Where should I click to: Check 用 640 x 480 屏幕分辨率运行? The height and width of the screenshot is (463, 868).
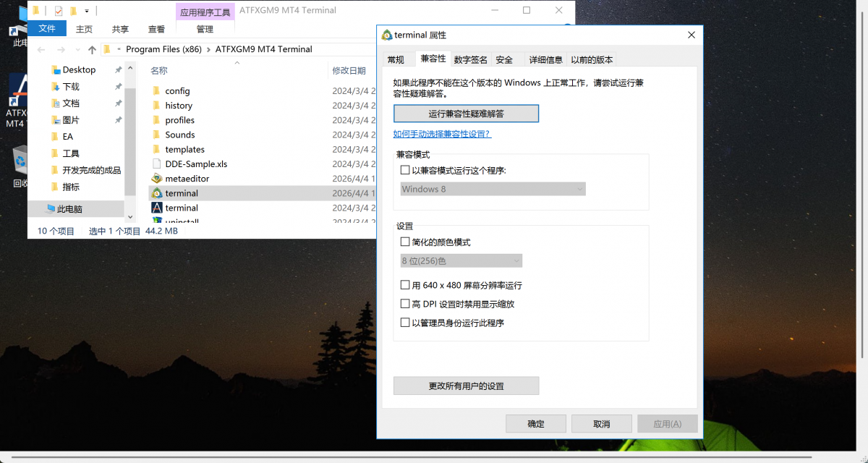405,285
